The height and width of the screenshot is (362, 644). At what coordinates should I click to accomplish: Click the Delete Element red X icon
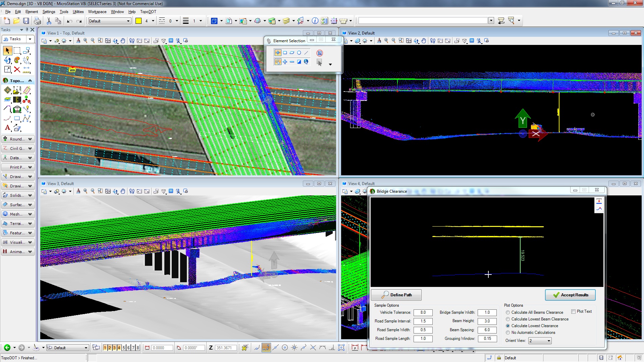click(x=17, y=69)
